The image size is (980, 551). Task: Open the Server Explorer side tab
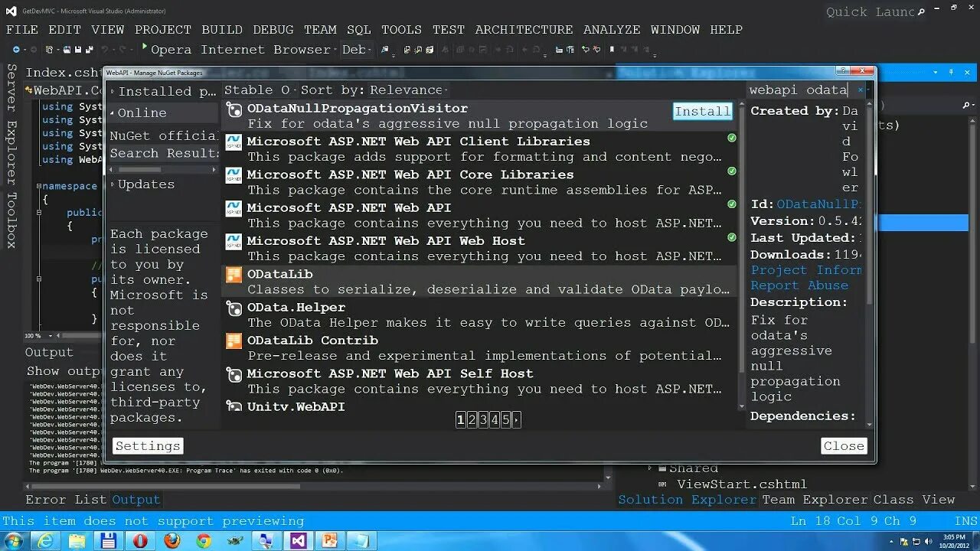pos(11,126)
